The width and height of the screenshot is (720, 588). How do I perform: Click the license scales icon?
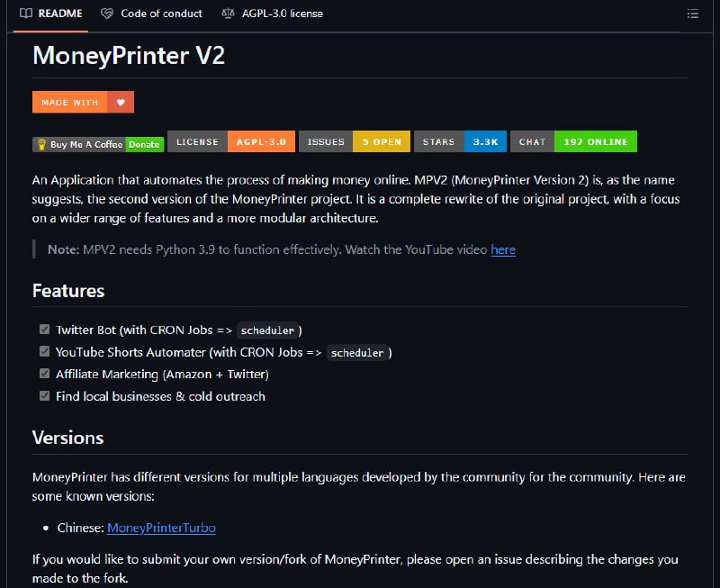tap(228, 14)
